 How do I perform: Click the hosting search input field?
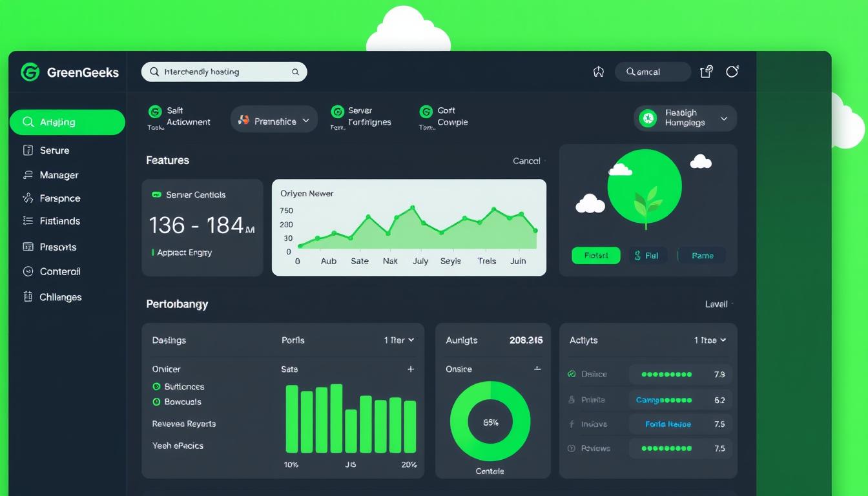click(x=224, y=72)
